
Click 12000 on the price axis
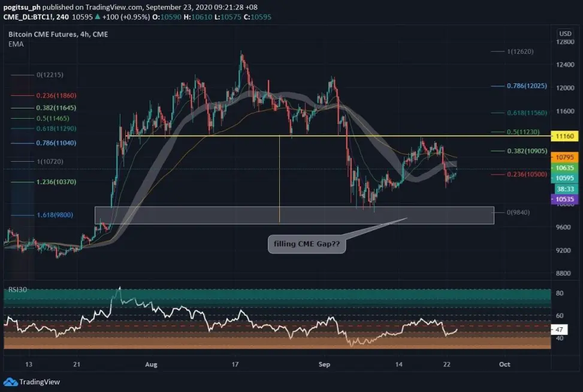pos(565,88)
